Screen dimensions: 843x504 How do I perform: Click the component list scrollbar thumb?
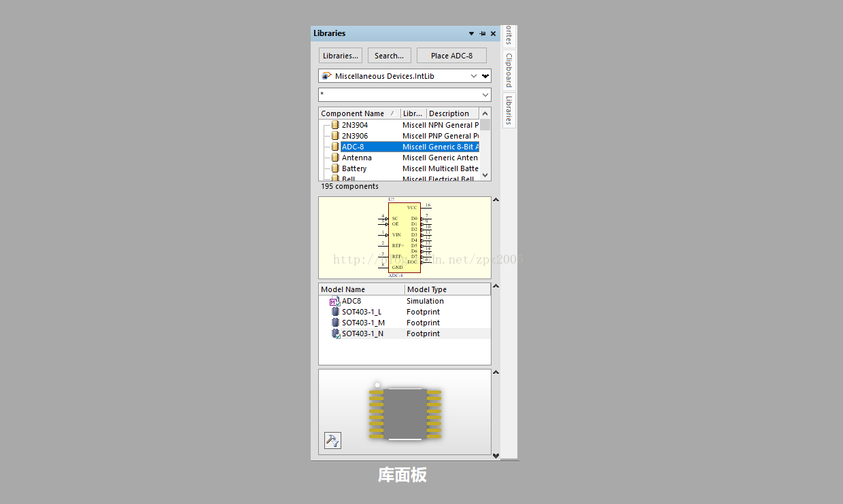coord(485,125)
